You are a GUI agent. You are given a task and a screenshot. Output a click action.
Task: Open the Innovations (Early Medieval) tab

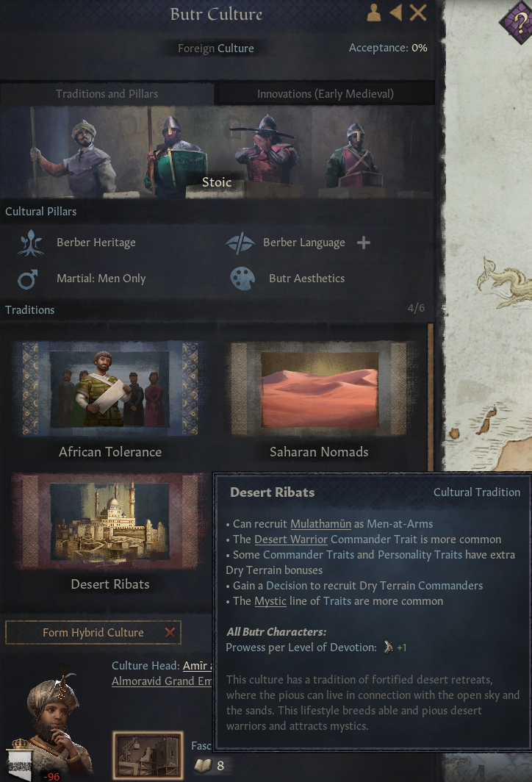[325, 94]
